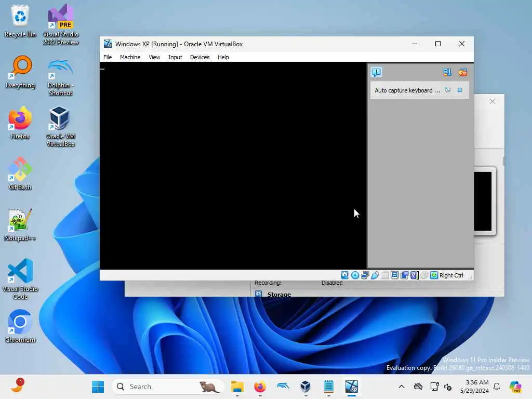532x399 pixels.
Task: Click the taskbar Search box
Action: click(x=168, y=387)
